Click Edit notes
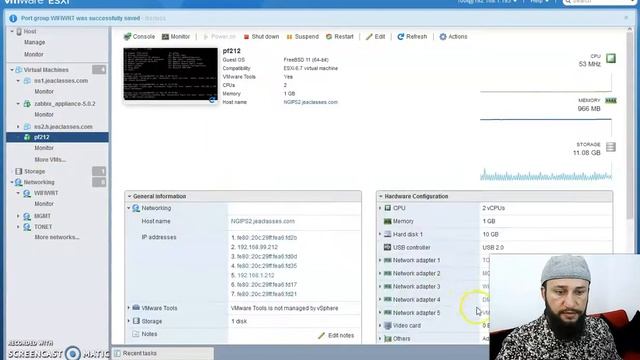 (x=336, y=336)
